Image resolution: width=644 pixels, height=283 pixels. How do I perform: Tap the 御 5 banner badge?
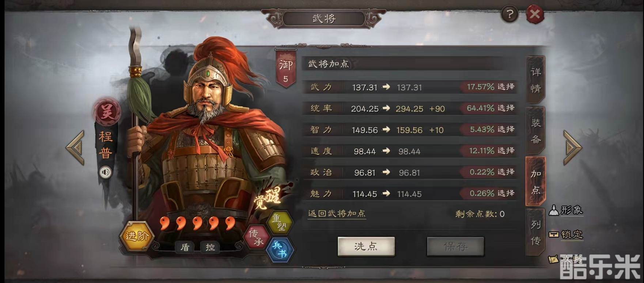pyautogui.click(x=286, y=69)
